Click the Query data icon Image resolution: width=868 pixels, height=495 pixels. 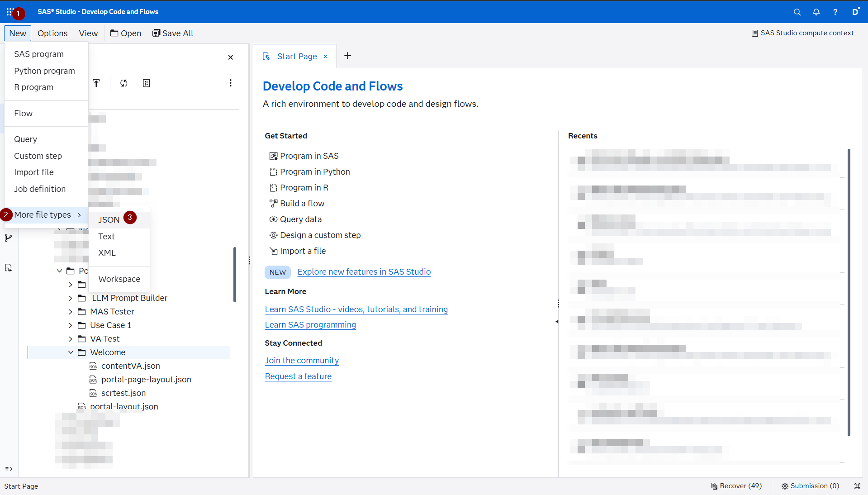(x=273, y=219)
